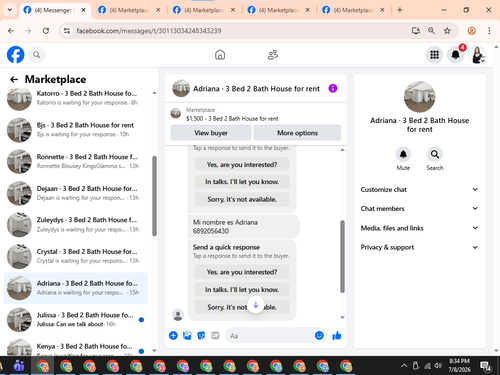Open the Notifications bell
500x375 pixels.
(456, 55)
